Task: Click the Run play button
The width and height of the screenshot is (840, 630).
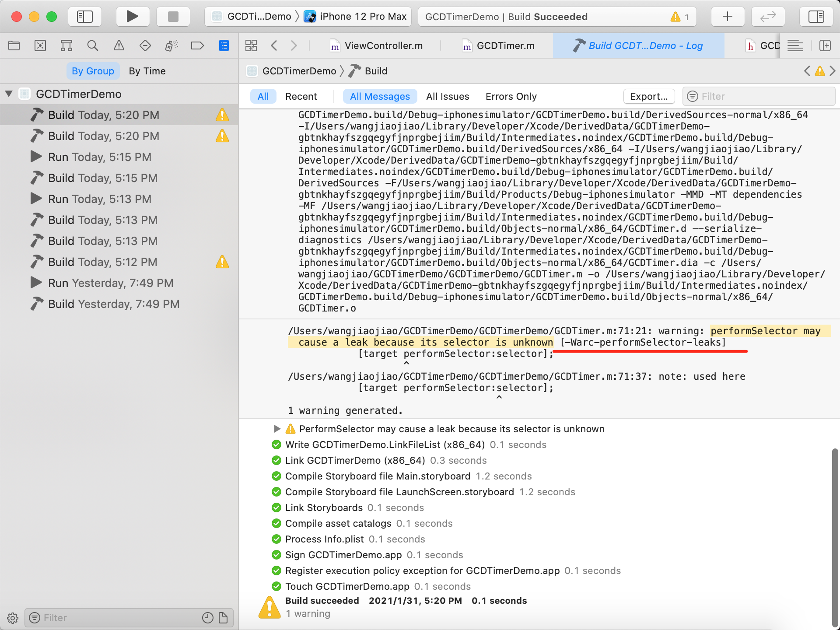Action: click(132, 17)
